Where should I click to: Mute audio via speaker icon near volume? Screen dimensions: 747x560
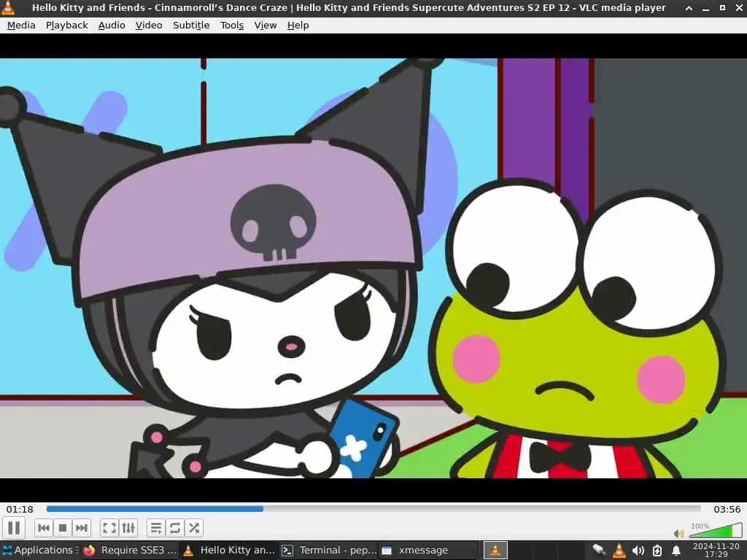(x=679, y=533)
